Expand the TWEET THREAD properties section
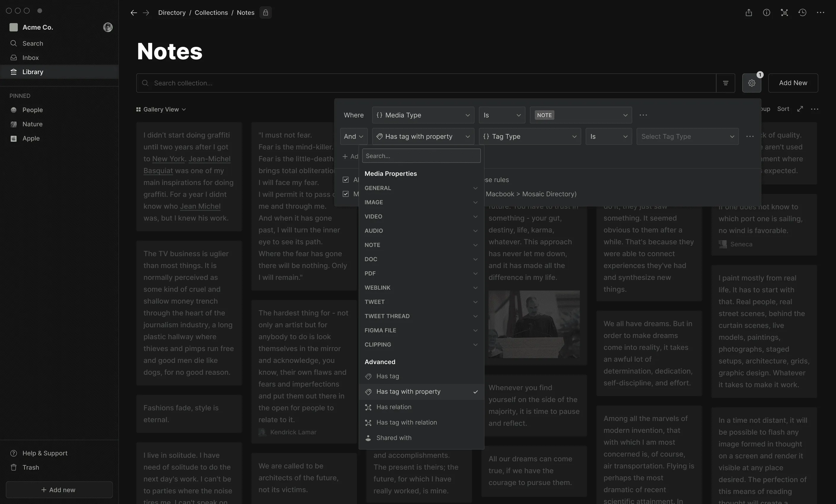Screen dimensions: 836x504 (x=421, y=316)
